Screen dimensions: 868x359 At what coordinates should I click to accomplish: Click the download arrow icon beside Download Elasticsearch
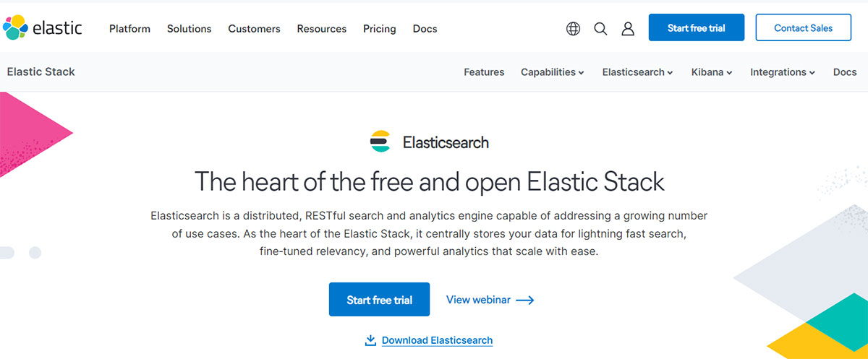pos(371,340)
